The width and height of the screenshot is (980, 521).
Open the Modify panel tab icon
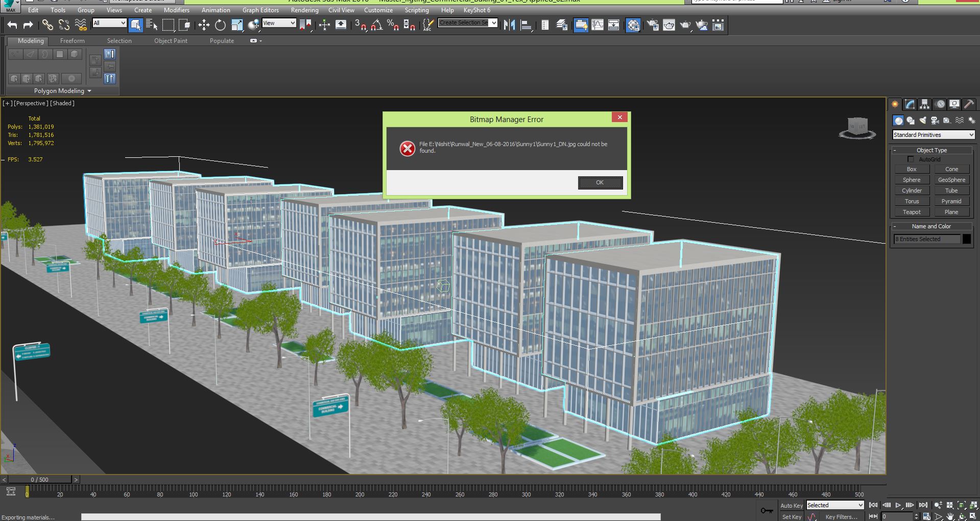(x=910, y=104)
